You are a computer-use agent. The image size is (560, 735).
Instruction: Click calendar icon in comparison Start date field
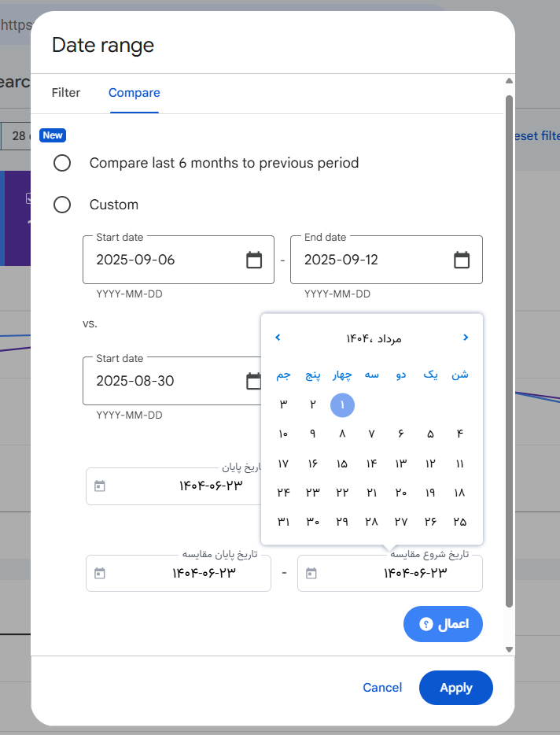(x=253, y=381)
